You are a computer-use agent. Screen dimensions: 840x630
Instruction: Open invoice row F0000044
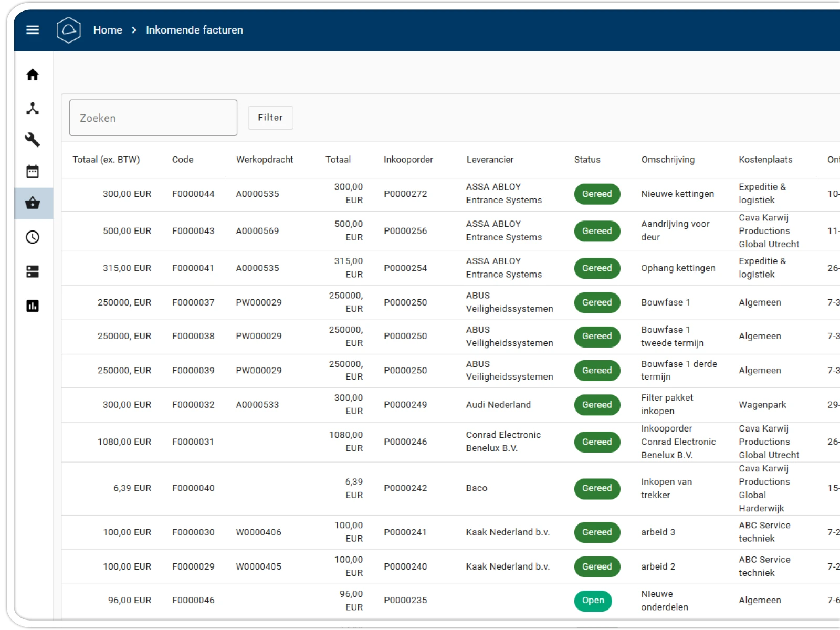click(x=450, y=194)
